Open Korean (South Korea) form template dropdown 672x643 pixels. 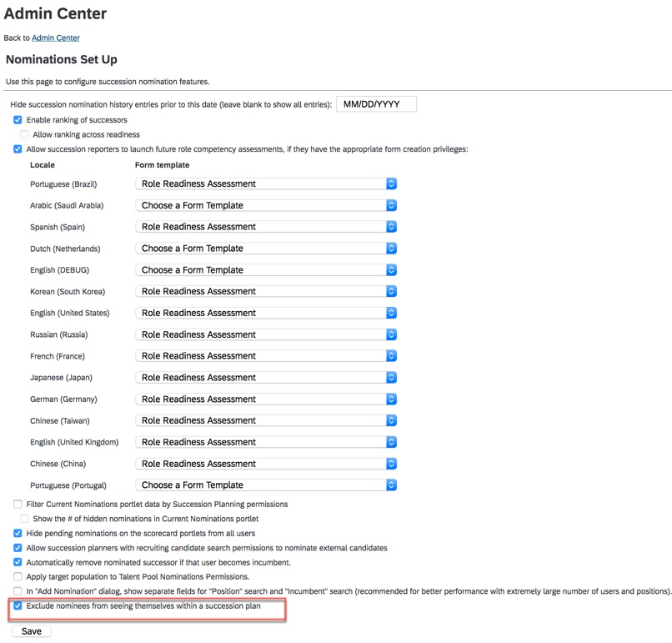(266, 291)
